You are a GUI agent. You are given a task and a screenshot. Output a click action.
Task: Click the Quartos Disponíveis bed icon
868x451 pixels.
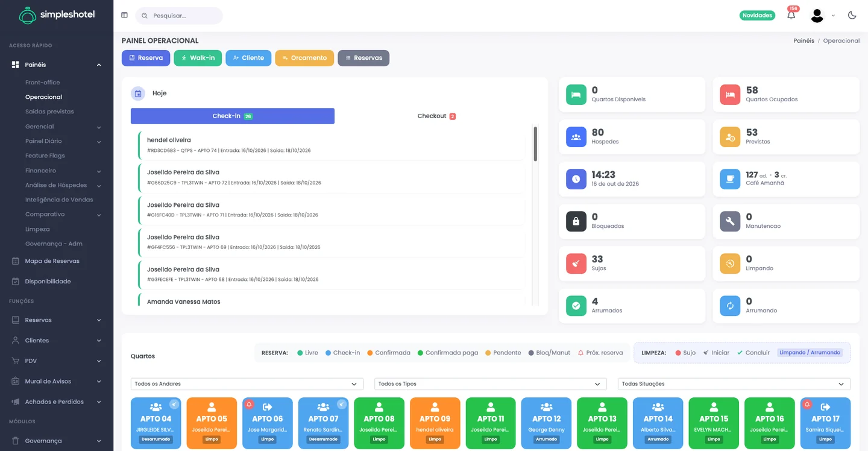[576, 95]
